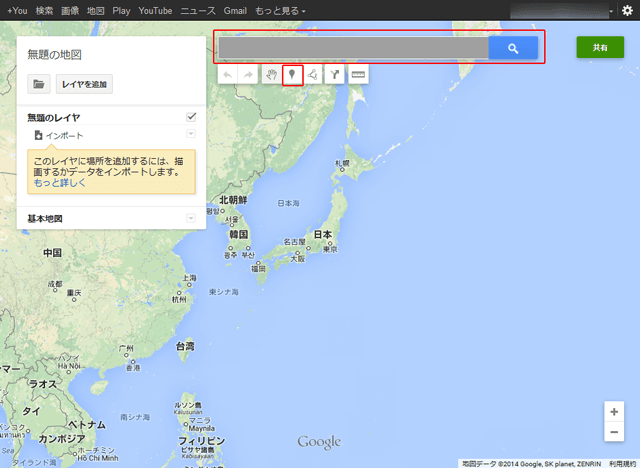This screenshot has width=640, height=468.
Task: Click the 東京 city label
Action: point(330,249)
